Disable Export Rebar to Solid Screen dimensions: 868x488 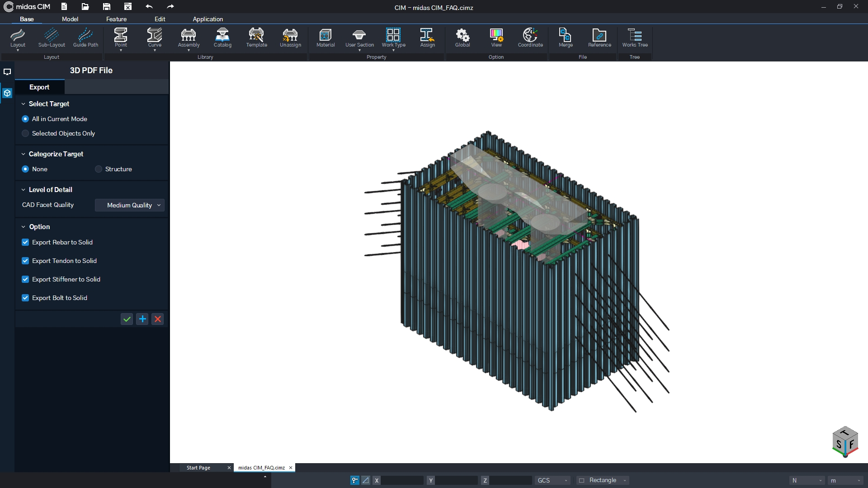(25, 242)
